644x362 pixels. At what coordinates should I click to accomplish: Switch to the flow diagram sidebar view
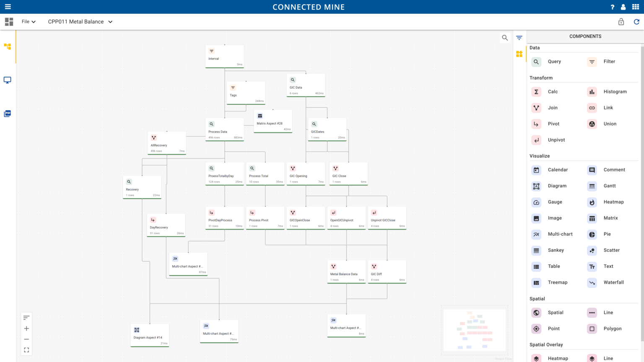[8, 47]
